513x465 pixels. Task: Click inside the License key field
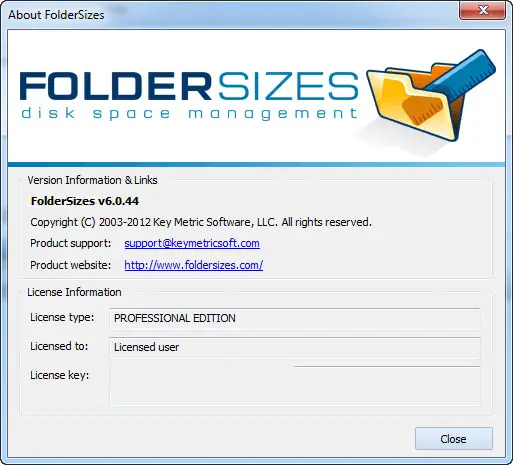295,386
